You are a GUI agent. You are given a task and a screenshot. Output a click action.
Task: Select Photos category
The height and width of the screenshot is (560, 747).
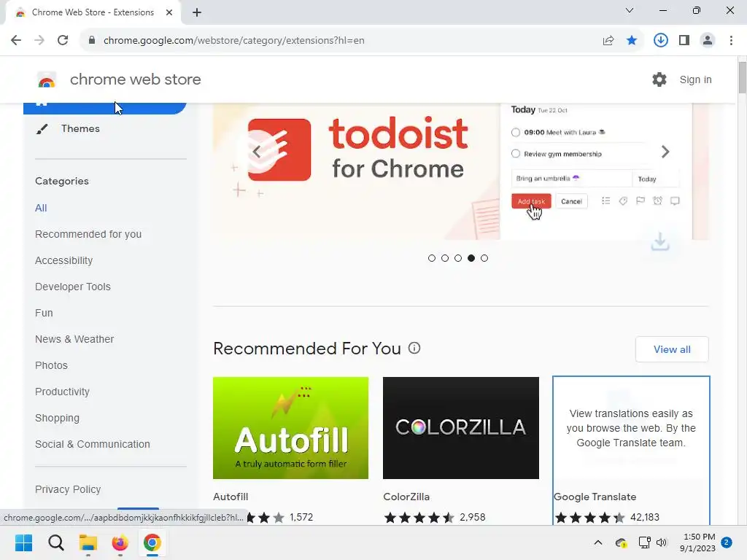click(x=51, y=365)
